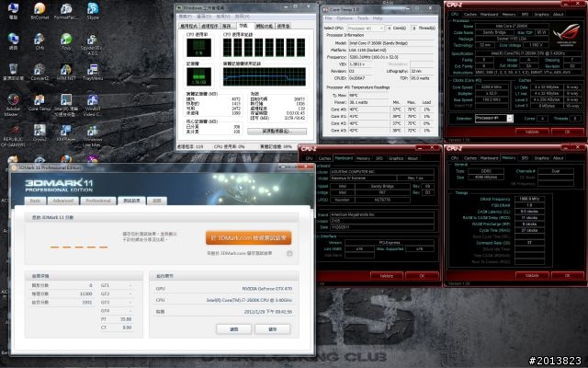Switch to Task Manager's 應用程式 tab
588x368 pixels.
pyautogui.click(x=188, y=27)
